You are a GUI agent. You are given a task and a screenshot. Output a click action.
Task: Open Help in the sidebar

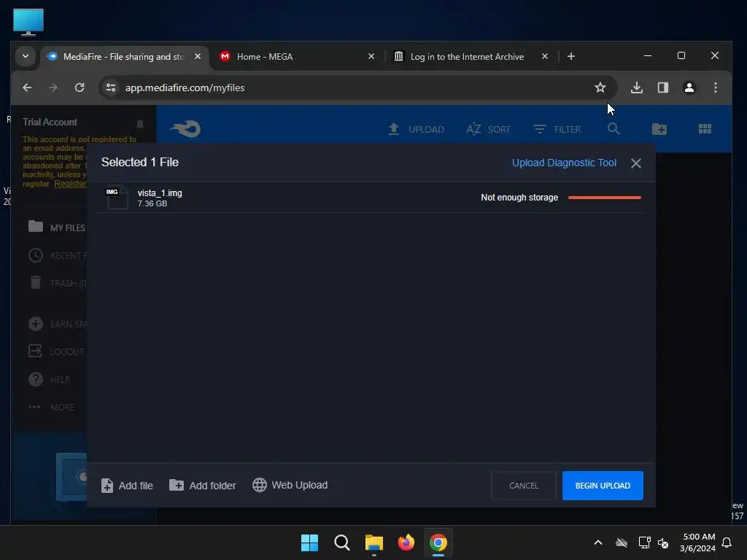[x=49, y=379]
